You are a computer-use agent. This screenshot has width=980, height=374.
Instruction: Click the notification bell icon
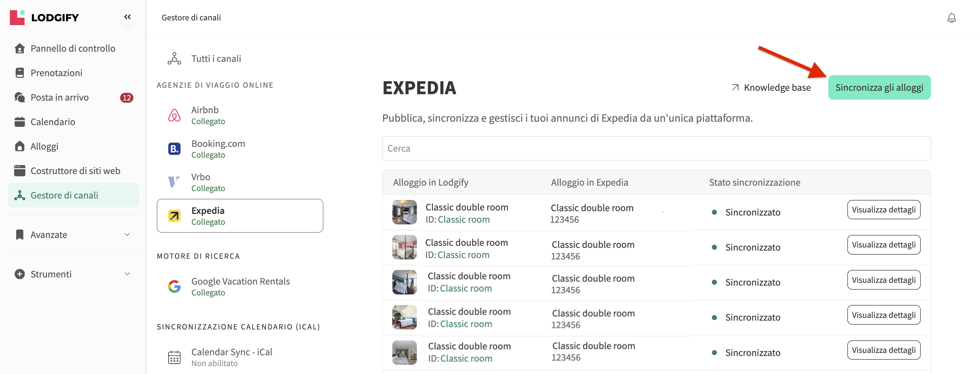951,18
